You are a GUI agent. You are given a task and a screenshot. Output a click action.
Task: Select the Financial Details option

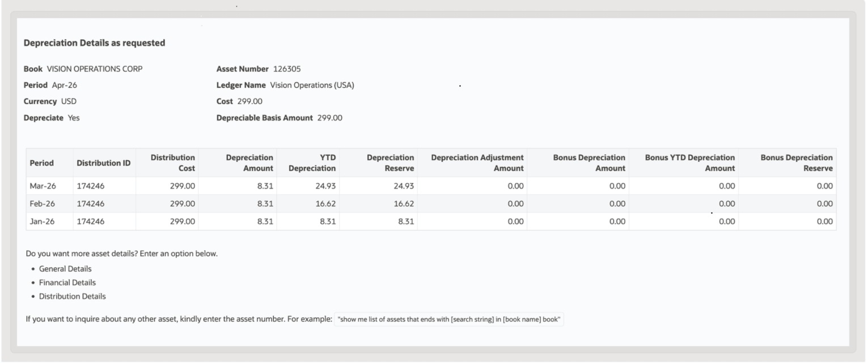click(x=67, y=282)
